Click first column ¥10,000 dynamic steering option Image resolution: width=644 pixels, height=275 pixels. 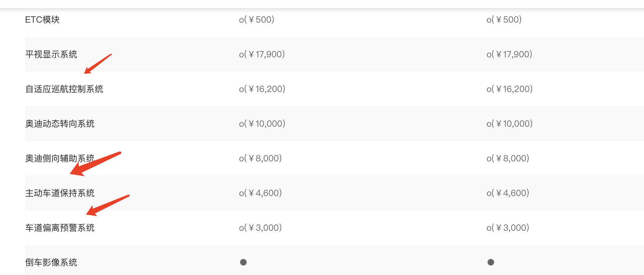pyautogui.click(x=262, y=124)
